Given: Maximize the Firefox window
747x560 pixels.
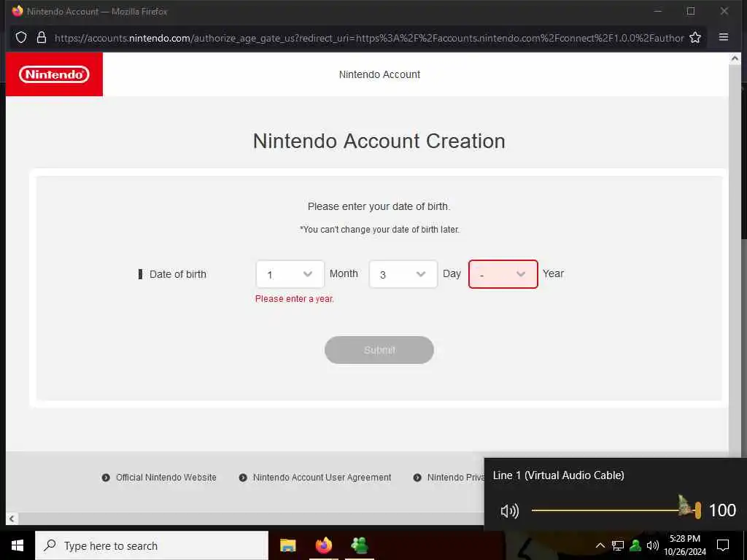Looking at the screenshot, I should click(x=691, y=11).
